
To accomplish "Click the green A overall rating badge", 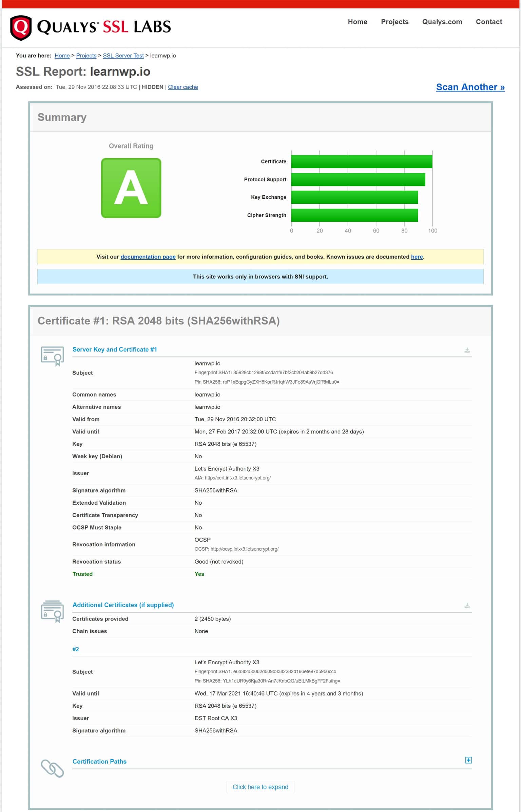I will pyautogui.click(x=131, y=188).
